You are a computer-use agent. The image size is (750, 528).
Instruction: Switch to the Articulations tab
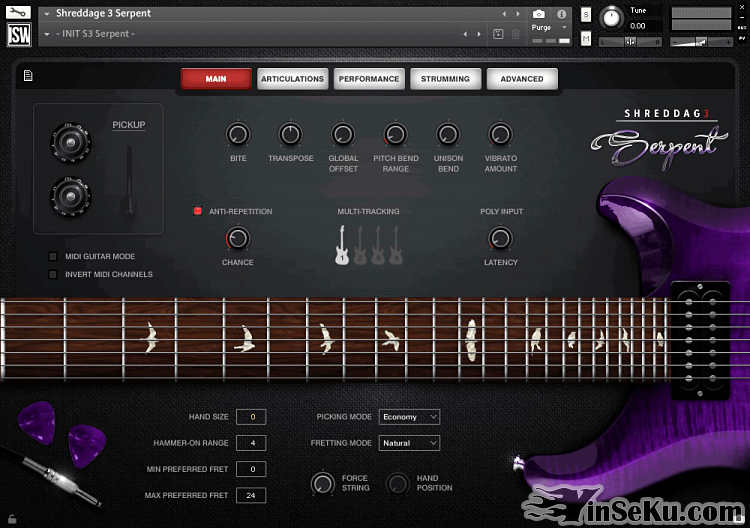click(292, 79)
